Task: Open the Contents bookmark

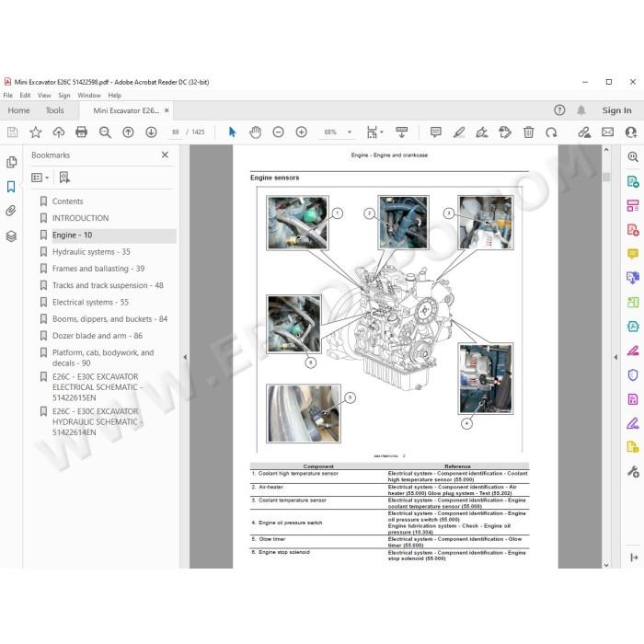Action: 67,201
